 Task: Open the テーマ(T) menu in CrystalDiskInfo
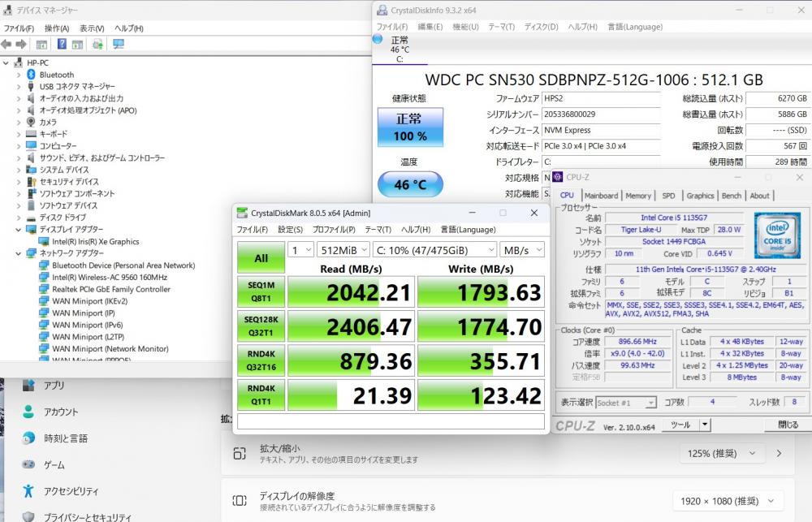[501, 27]
